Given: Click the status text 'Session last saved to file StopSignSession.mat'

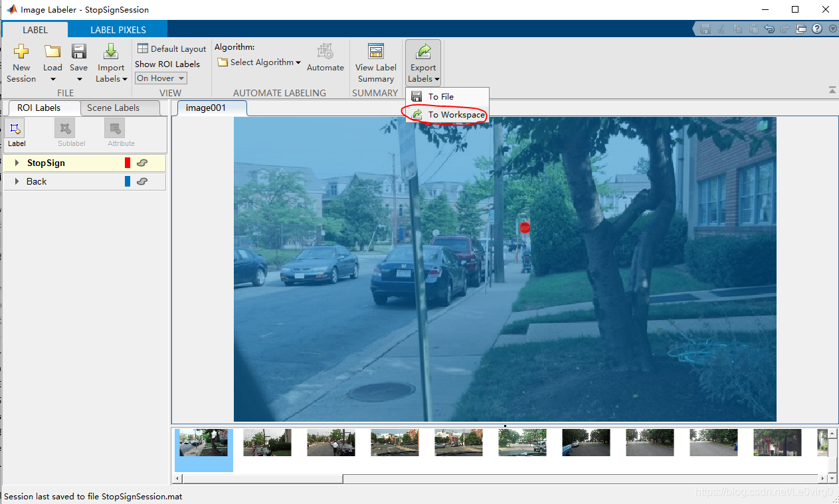Looking at the screenshot, I should (x=93, y=496).
